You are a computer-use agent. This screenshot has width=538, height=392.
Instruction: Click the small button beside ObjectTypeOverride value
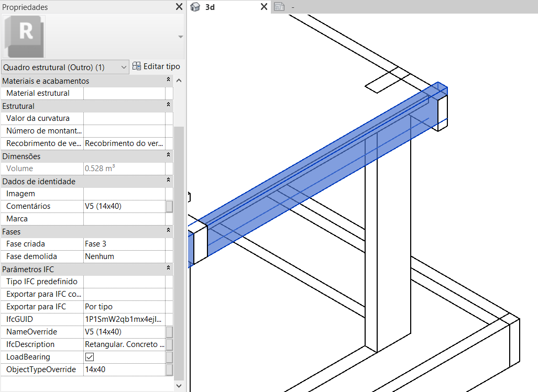tap(169, 369)
